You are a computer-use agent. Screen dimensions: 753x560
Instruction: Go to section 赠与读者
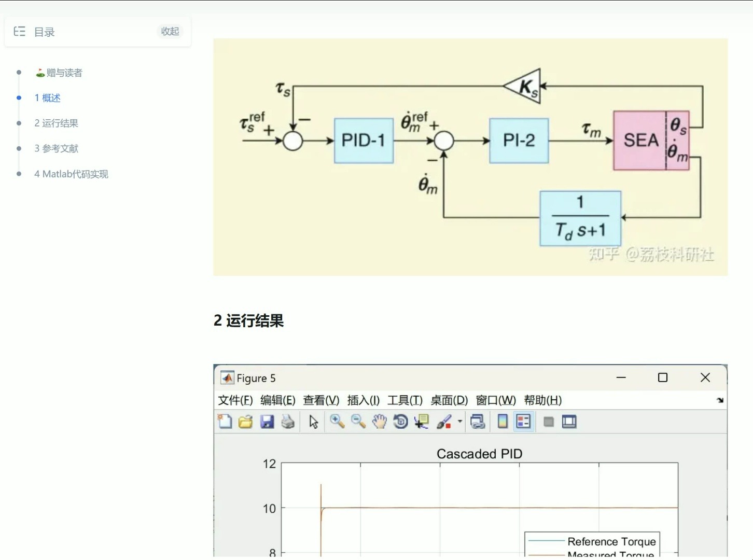pos(59,73)
